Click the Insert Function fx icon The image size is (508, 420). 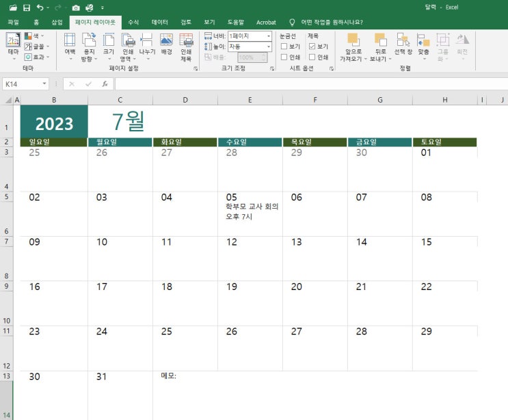pyautogui.click(x=105, y=84)
